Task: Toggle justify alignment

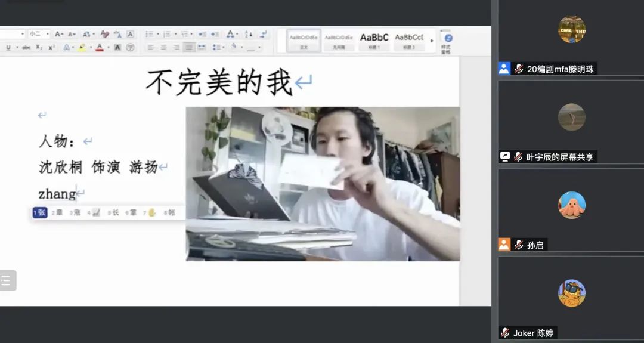Action: 189,48
